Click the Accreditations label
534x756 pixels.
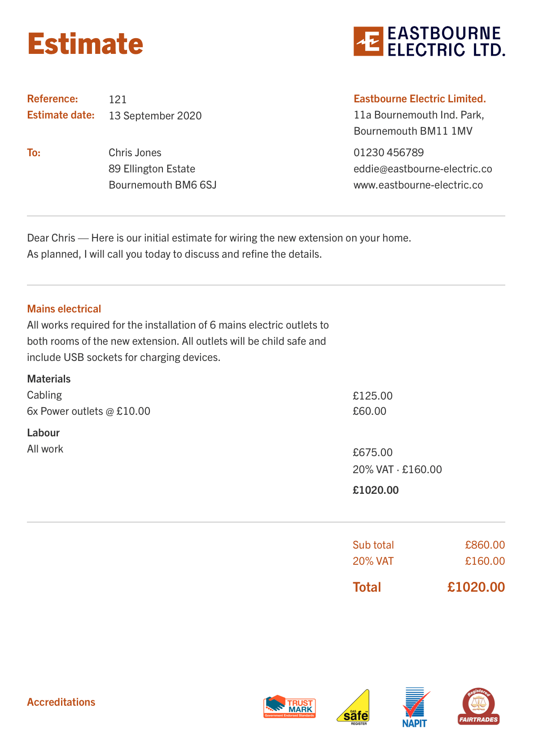pyautogui.click(x=61, y=702)
